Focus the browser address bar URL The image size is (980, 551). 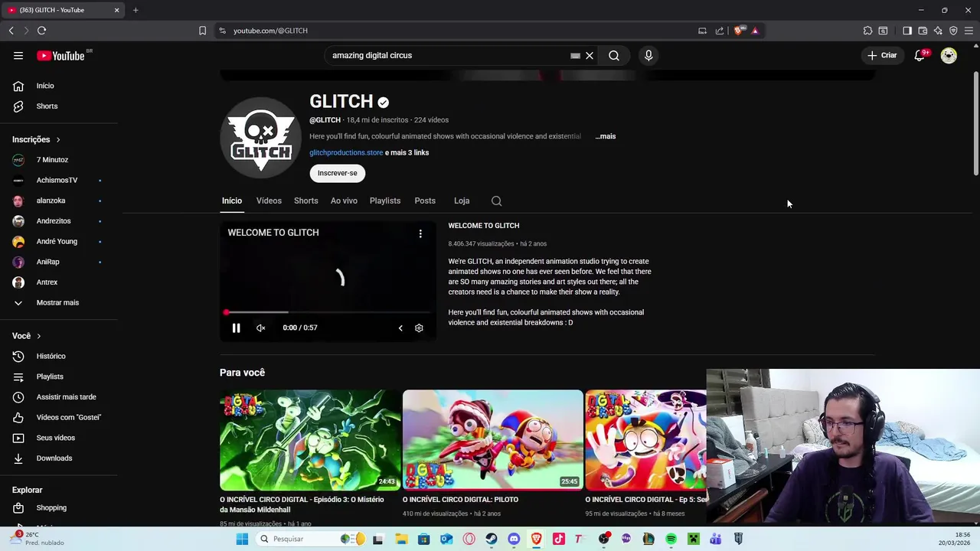(270, 31)
